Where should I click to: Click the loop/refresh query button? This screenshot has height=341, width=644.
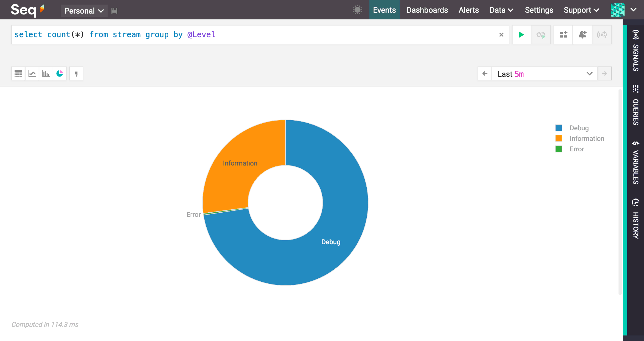point(541,35)
